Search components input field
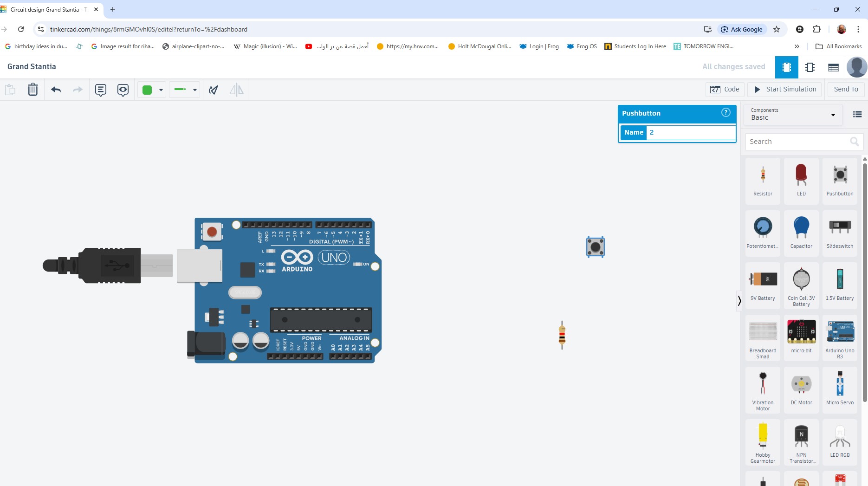Screen dimensions: 868x486 click(804, 142)
